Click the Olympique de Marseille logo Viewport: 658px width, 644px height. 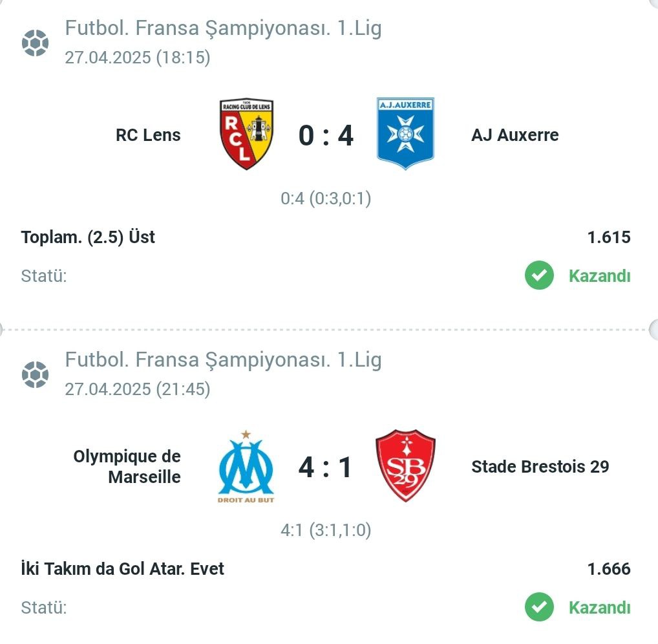point(246,466)
